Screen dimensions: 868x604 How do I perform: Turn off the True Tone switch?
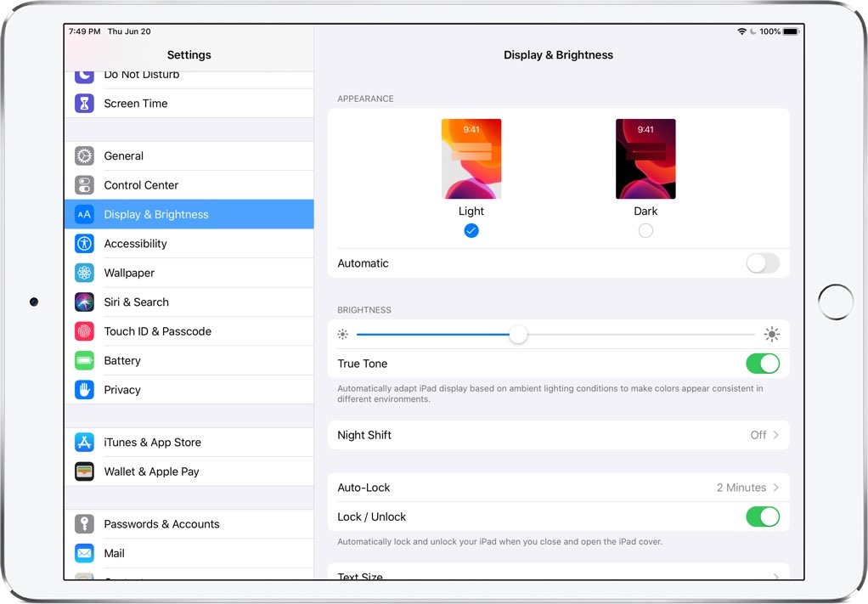pyautogui.click(x=763, y=364)
